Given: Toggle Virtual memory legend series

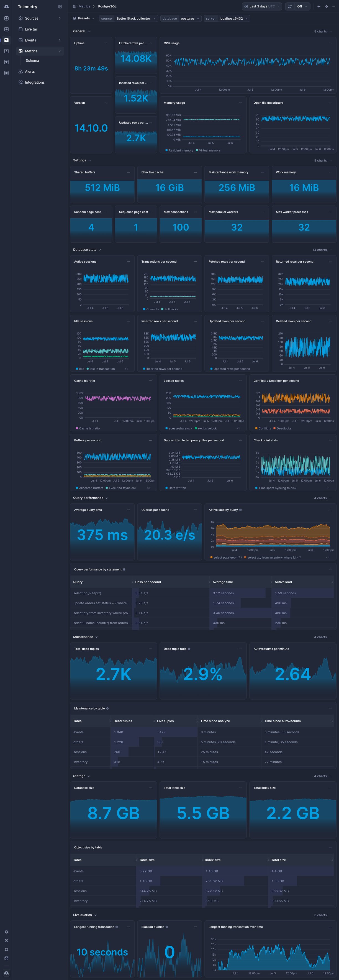Looking at the screenshot, I should click(208, 151).
